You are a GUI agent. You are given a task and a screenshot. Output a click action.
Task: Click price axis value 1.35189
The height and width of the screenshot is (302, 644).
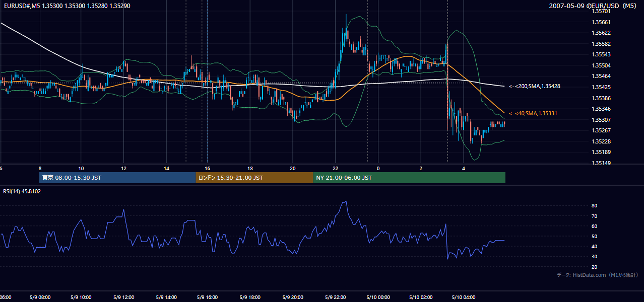pos(602,152)
